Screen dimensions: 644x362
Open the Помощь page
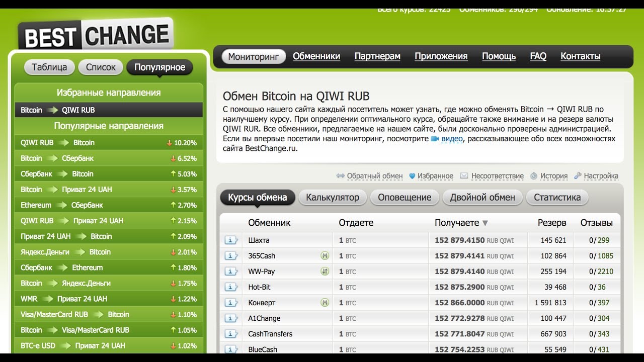click(499, 56)
